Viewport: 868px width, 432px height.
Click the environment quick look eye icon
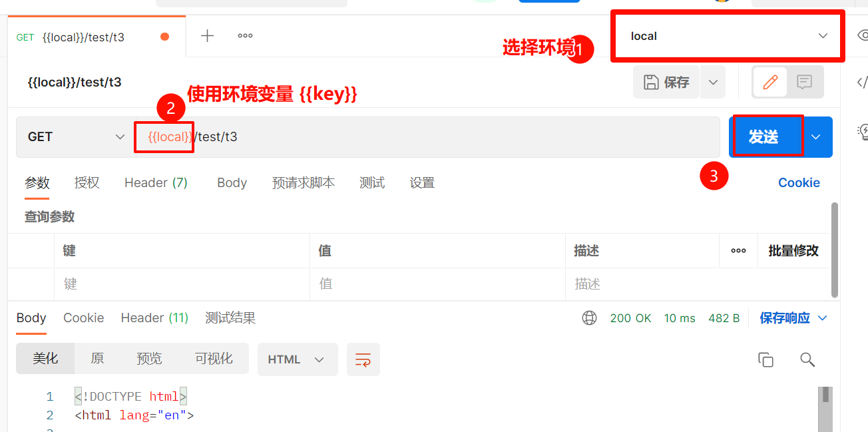tap(863, 35)
